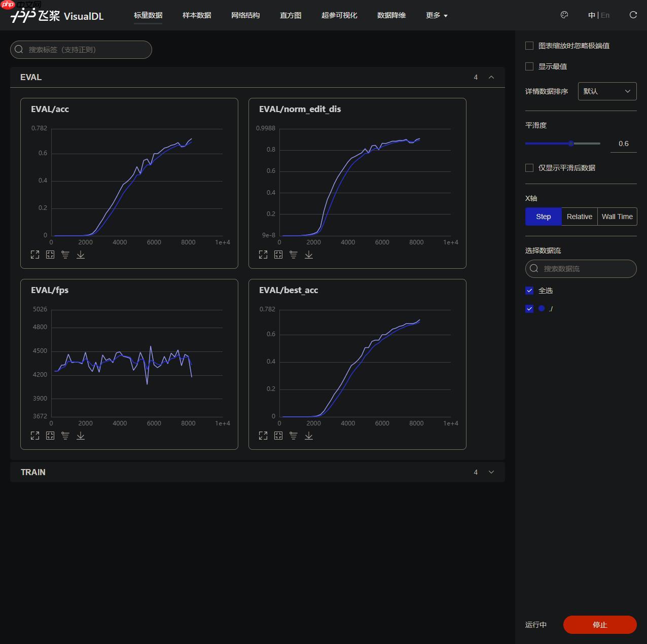Click the 搜索标签 search field
Screen dimensions: 647x644
coord(81,50)
